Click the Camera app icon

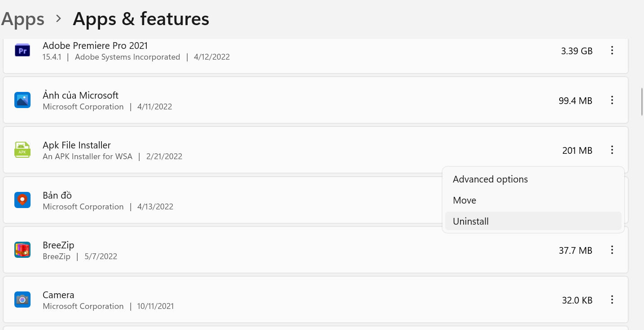click(x=22, y=300)
